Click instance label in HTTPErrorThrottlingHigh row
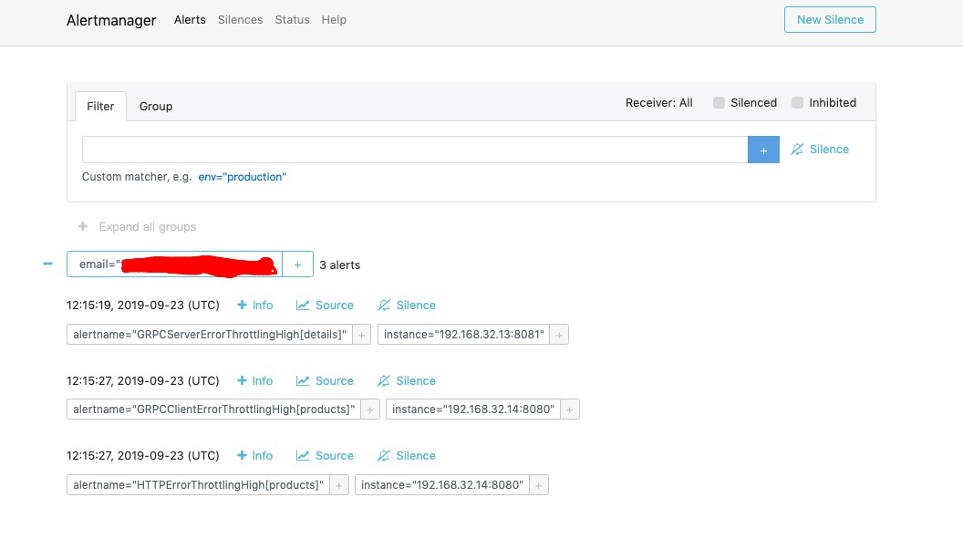Screen dimensions: 963x560 442,485
